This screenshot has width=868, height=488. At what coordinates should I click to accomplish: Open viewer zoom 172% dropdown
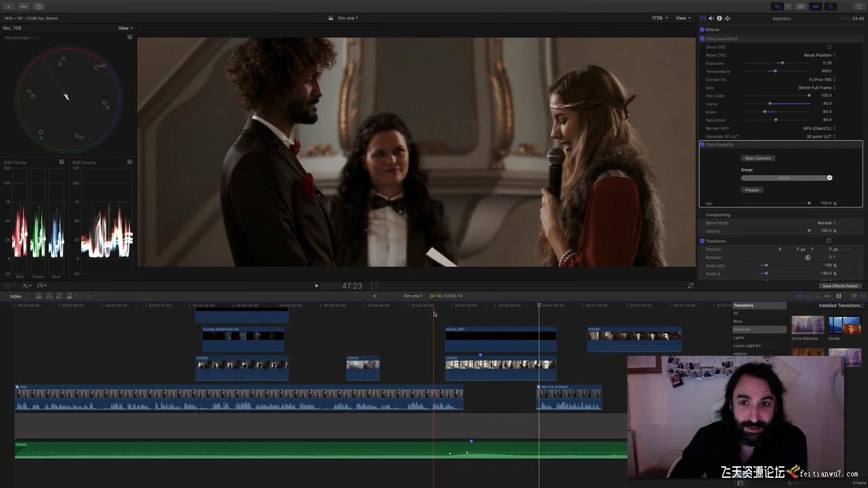(660, 18)
